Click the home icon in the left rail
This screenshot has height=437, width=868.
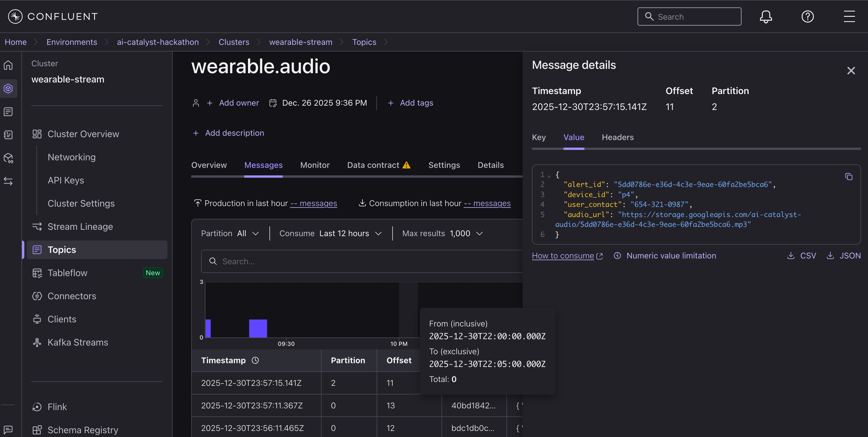click(x=8, y=65)
